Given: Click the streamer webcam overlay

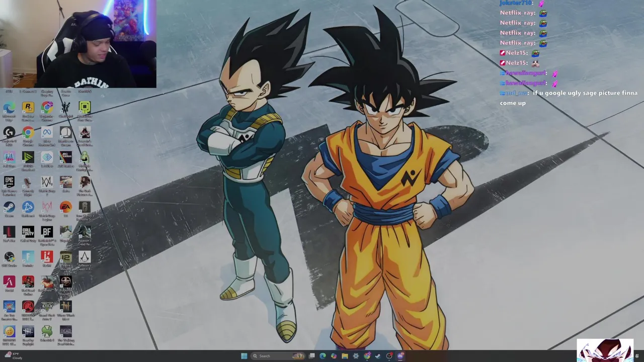Looking at the screenshot, I should (78, 44).
